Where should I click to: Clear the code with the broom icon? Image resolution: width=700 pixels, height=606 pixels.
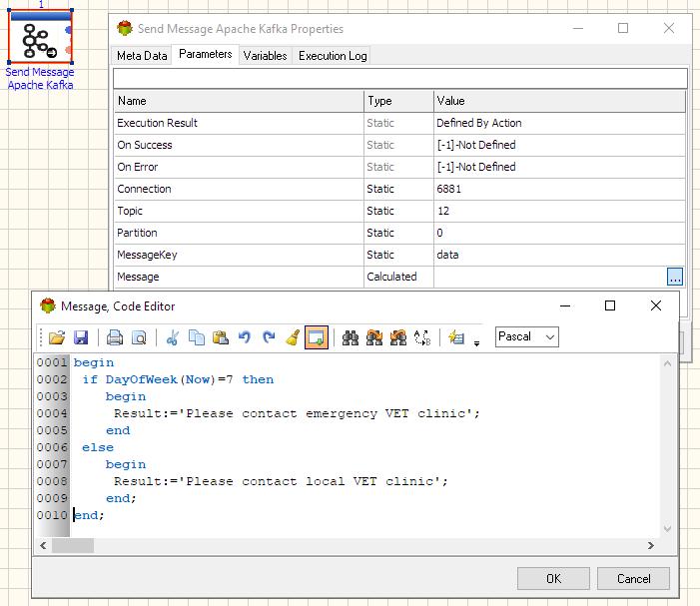pos(293,337)
